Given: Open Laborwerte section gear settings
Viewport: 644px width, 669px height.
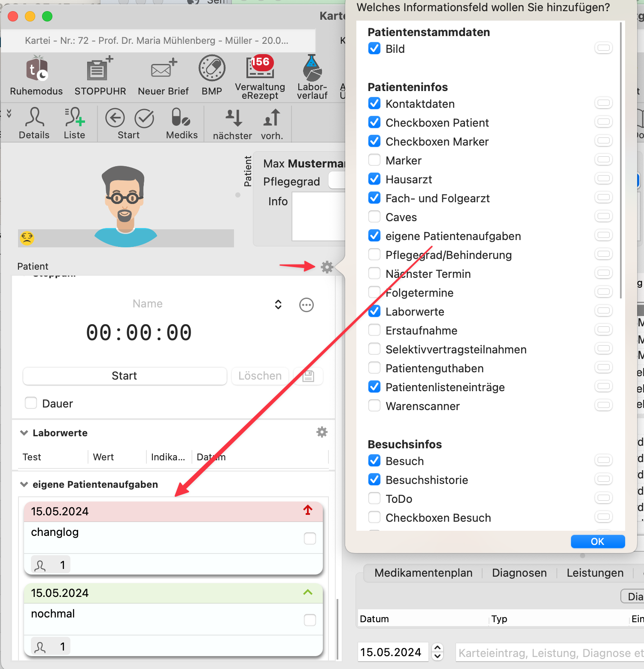Looking at the screenshot, I should coord(322,432).
